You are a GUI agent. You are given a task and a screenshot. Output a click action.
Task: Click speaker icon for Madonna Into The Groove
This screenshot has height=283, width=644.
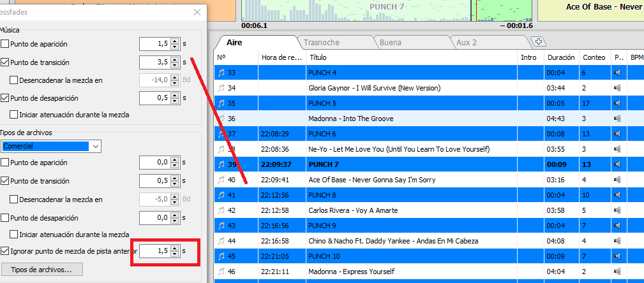[x=617, y=119]
